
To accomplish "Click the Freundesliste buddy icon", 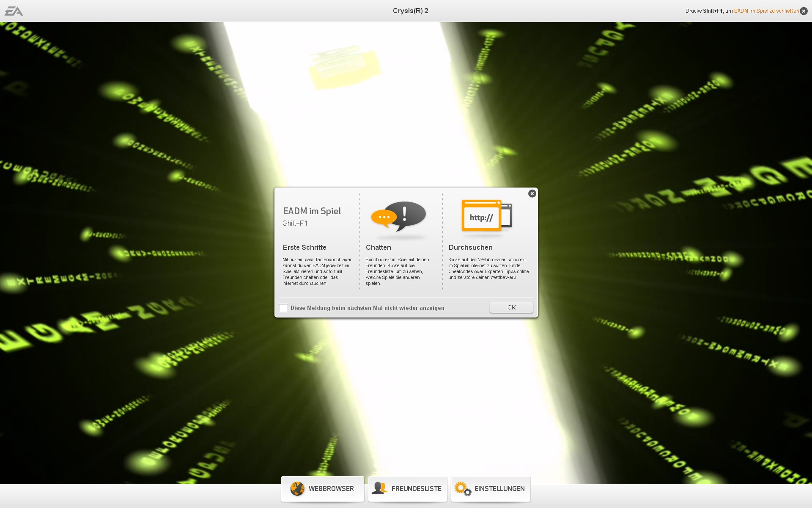I will [380, 489].
